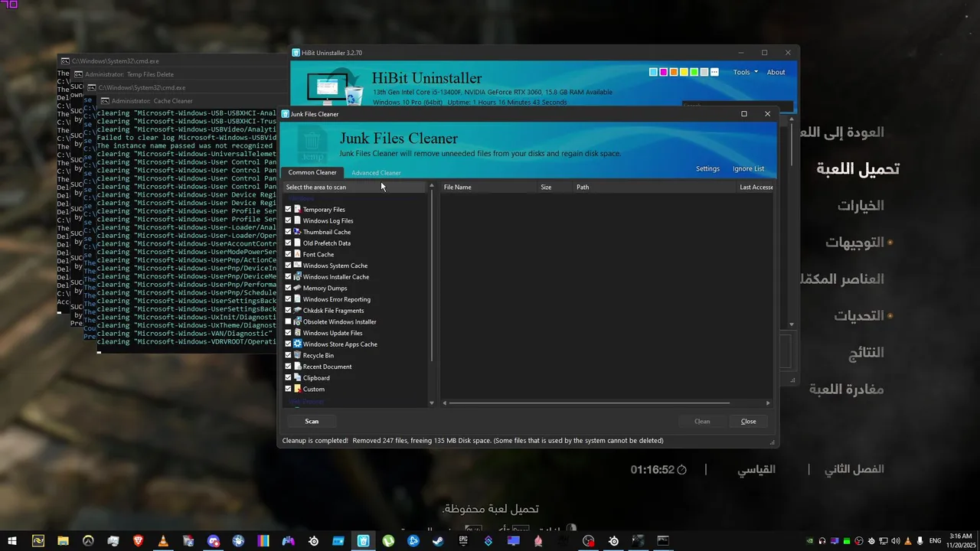Uncheck the Windows System Cache checkbox

coord(288,266)
